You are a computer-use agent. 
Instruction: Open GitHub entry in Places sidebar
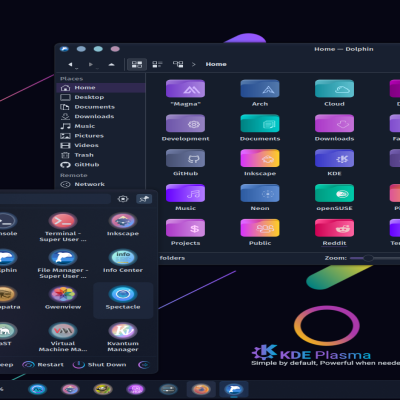[x=101, y=165]
